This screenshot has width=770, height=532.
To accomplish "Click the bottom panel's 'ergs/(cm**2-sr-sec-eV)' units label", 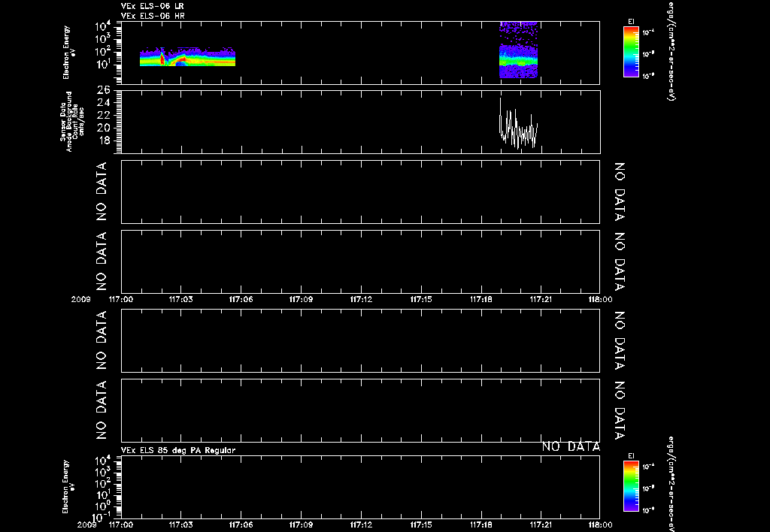I will click(x=671, y=485).
